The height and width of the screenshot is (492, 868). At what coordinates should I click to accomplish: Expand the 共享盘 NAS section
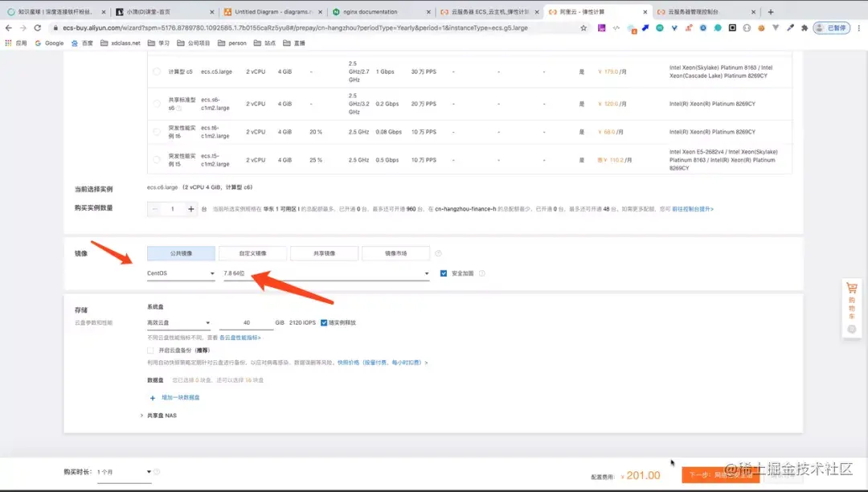pyautogui.click(x=159, y=416)
